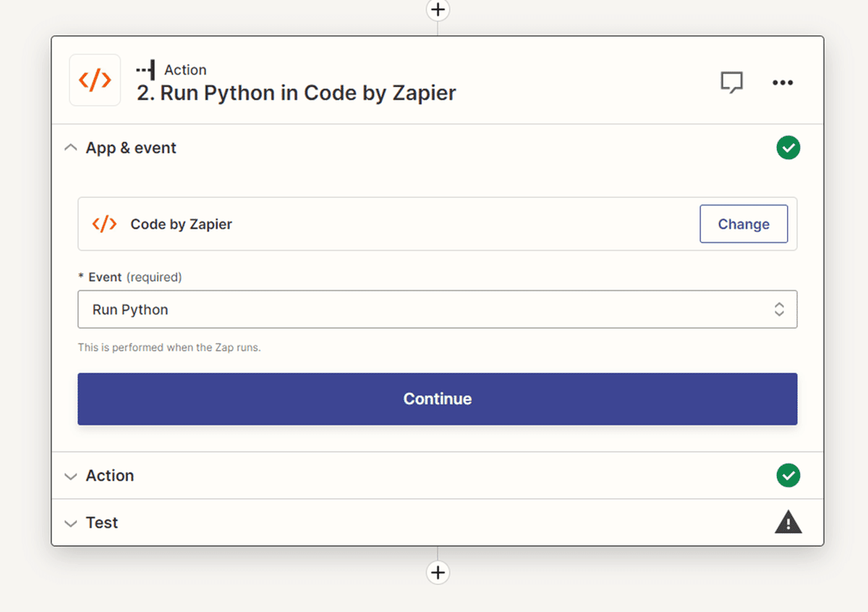868x612 pixels.
Task: Expand the Test section
Action: [x=70, y=522]
